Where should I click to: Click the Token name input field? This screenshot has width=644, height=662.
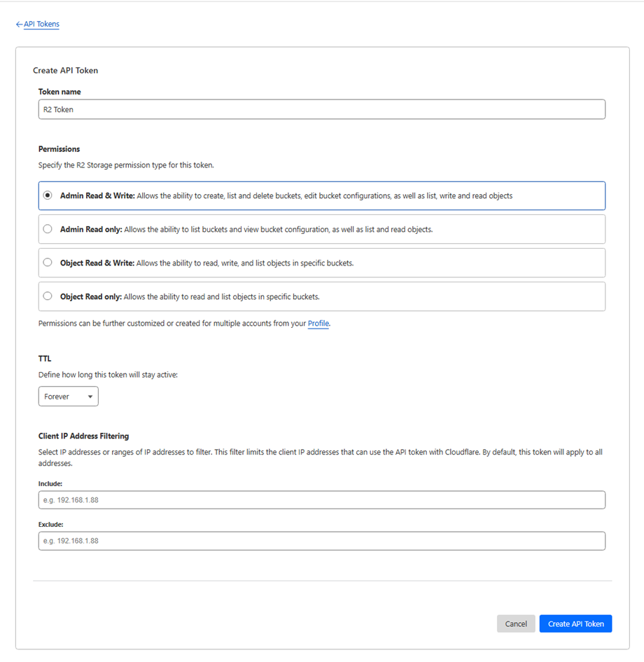tap(321, 109)
